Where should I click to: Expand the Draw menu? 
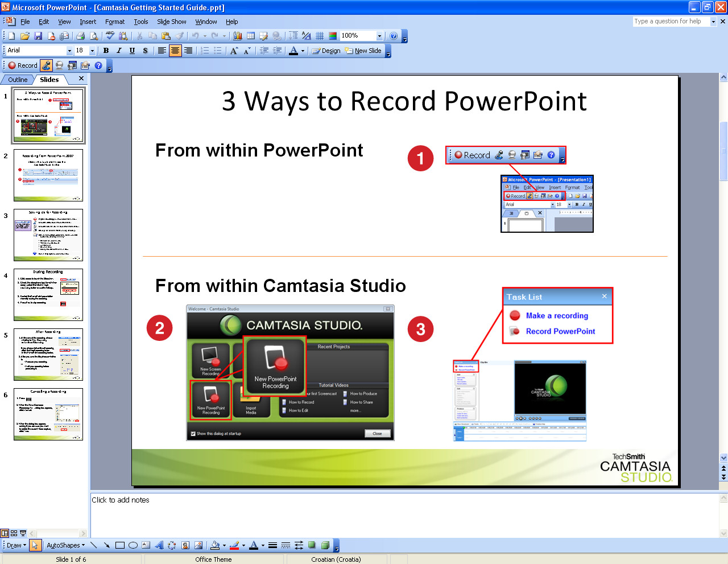coord(16,545)
